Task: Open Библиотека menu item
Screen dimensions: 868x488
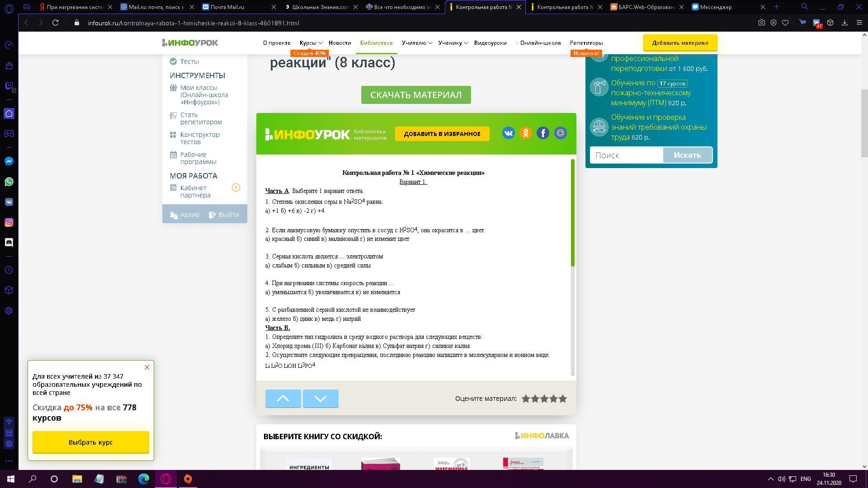Action: point(376,43)
